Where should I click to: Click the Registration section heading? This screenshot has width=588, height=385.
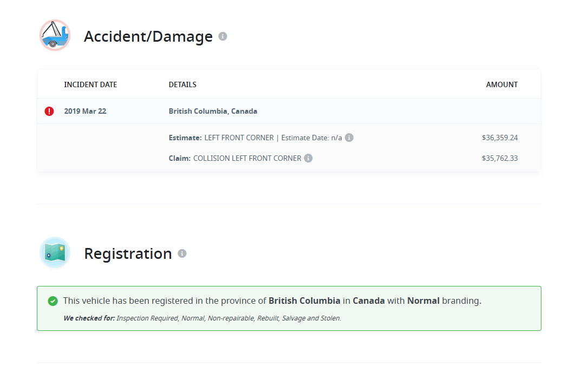128,253
